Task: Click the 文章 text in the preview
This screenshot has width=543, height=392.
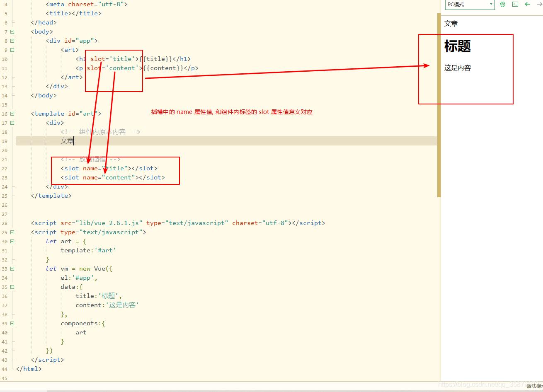Action: [x=451, y=24]
